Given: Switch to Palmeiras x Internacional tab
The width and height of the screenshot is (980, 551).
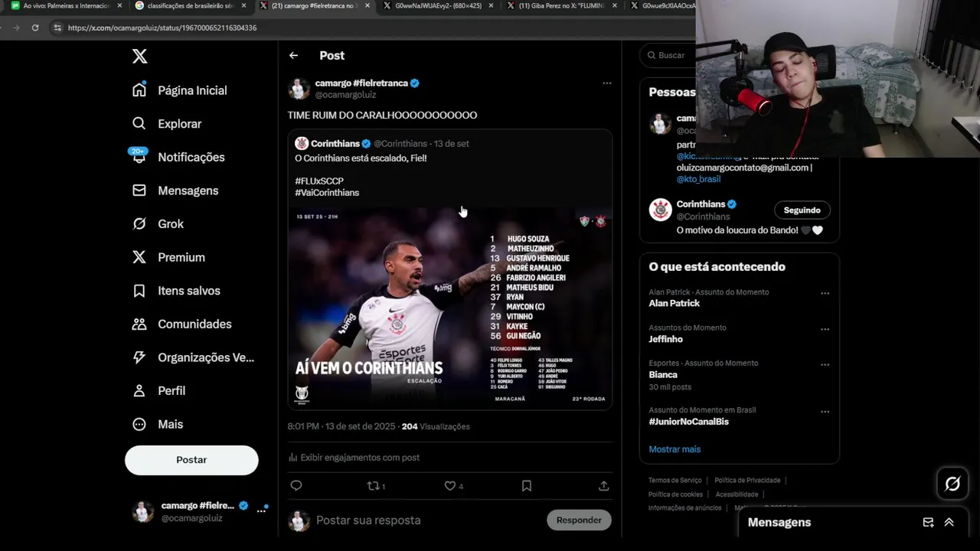Looking at the screenshot, I should click(x=67, y=5).
